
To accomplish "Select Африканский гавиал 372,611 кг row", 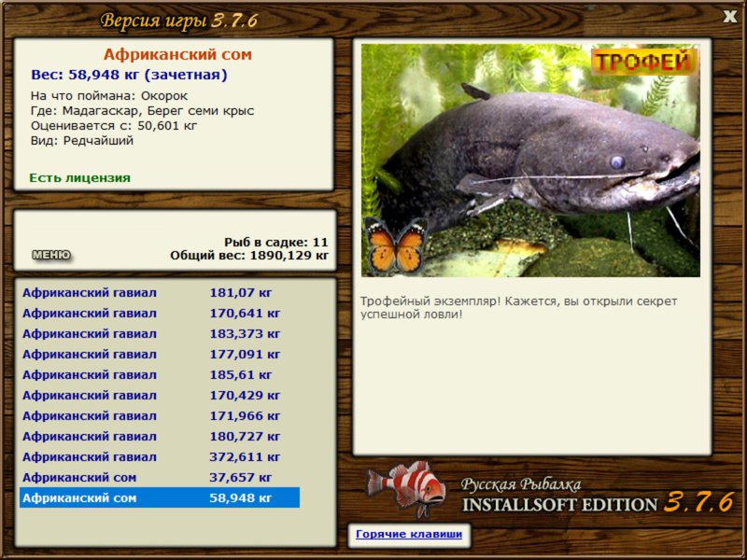I will [160, 456].
